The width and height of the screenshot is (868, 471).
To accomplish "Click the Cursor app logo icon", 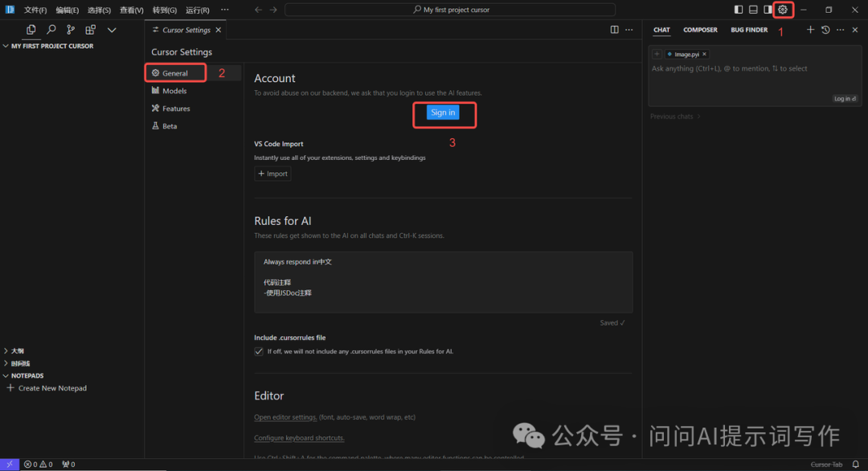I will coord(10,10).
